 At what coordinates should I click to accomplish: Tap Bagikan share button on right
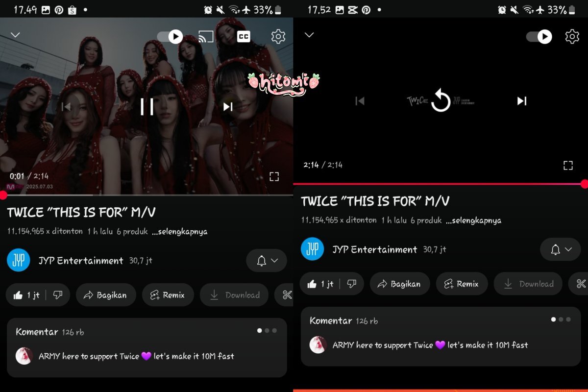400,284
